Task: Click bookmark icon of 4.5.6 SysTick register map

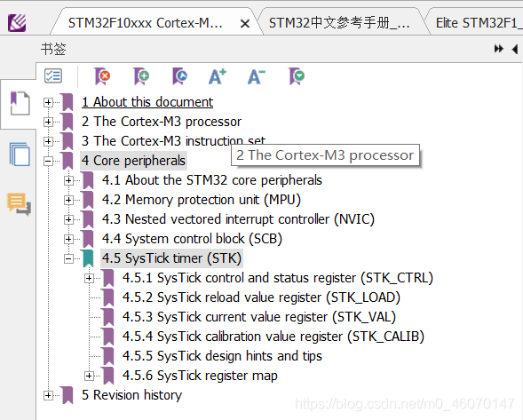Action: 108,376
